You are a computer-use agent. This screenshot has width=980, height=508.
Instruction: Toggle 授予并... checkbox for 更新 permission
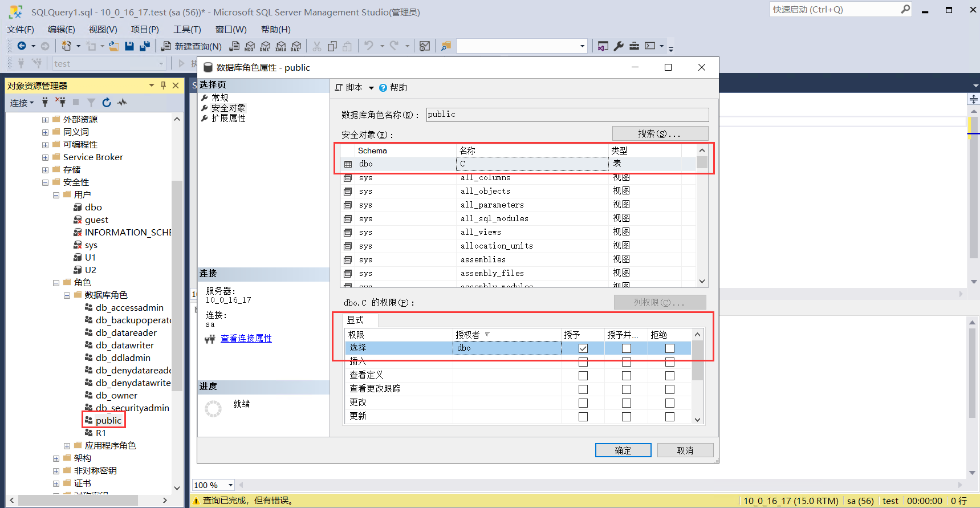627,417
